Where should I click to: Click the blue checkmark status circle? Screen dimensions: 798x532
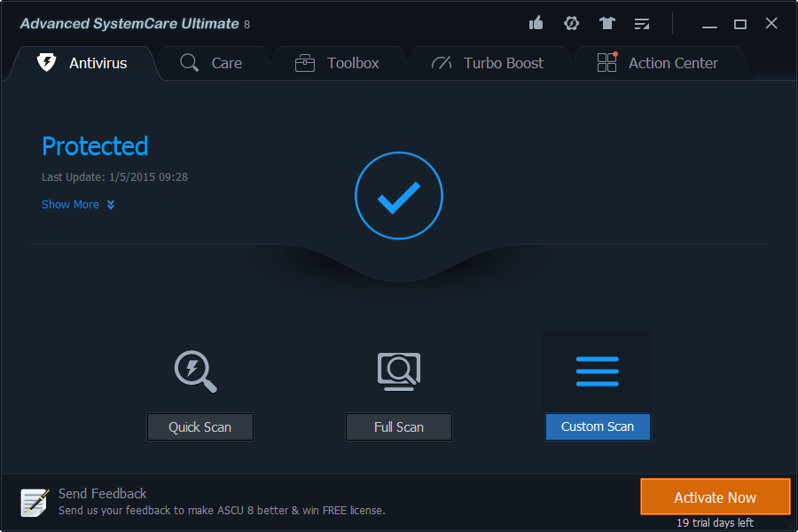point(399,195)
